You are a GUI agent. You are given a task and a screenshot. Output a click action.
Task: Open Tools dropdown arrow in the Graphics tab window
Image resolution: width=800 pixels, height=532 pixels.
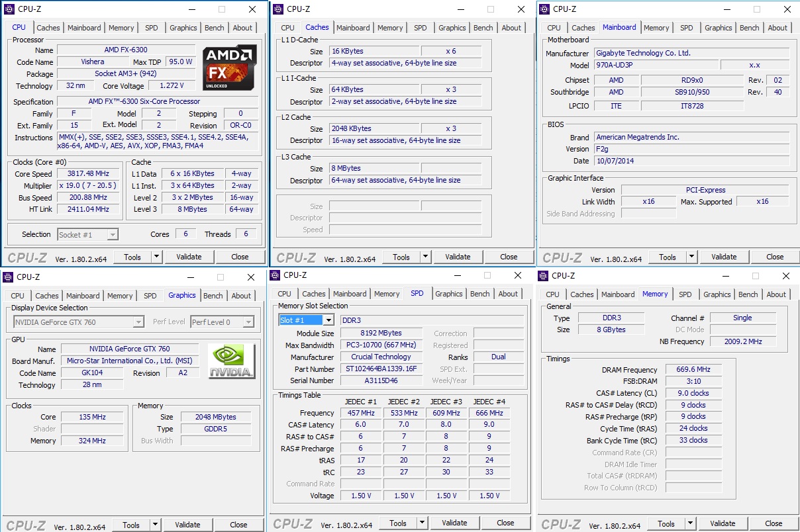(x=156, y=525)
